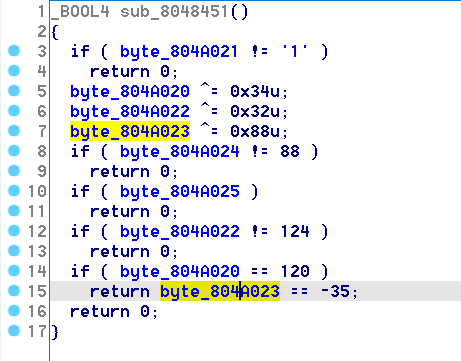
Task: Select byte_804A025 on line 10
Action: [180, 192]
